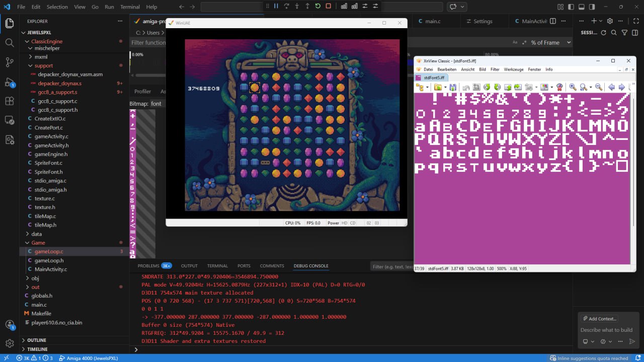Pause the debug session
644x362 pixels.
click(276, 6)
